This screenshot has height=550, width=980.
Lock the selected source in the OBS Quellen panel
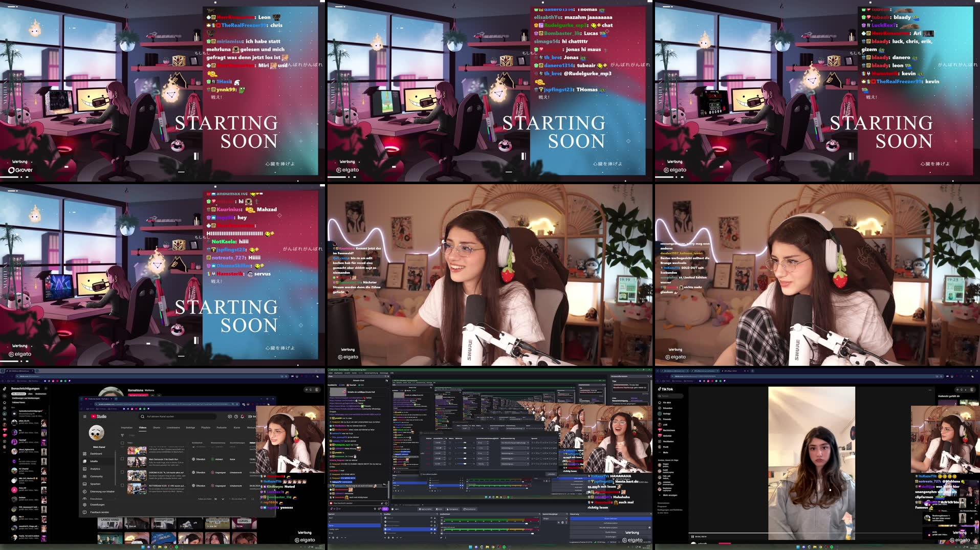(x=434, y=529)
